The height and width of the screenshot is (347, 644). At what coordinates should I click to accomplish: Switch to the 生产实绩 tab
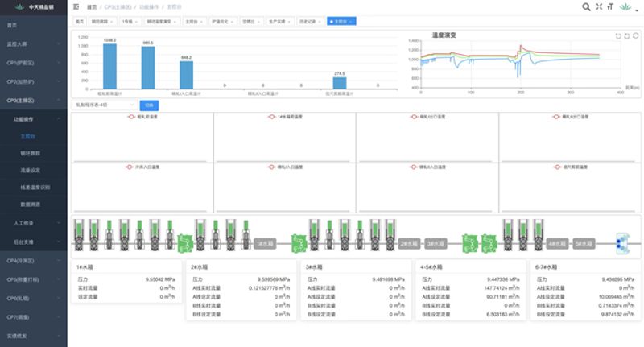pyautogui.click(x=279, y=22)
